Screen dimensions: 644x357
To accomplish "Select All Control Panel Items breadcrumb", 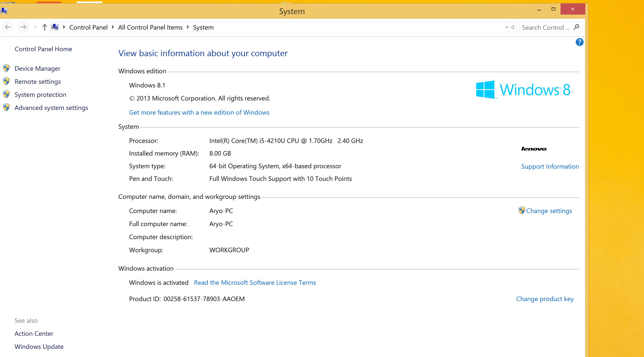I will click(150, 27).
